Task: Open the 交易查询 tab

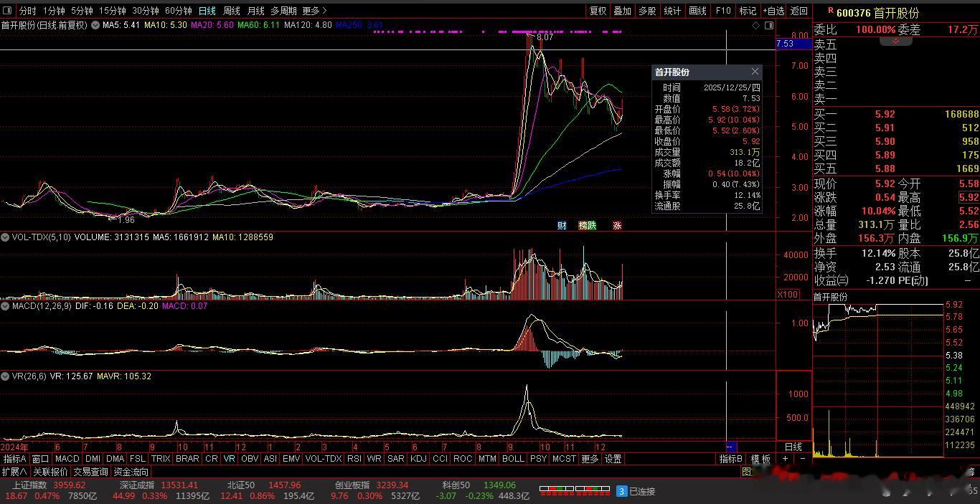Action: (90, 472)
